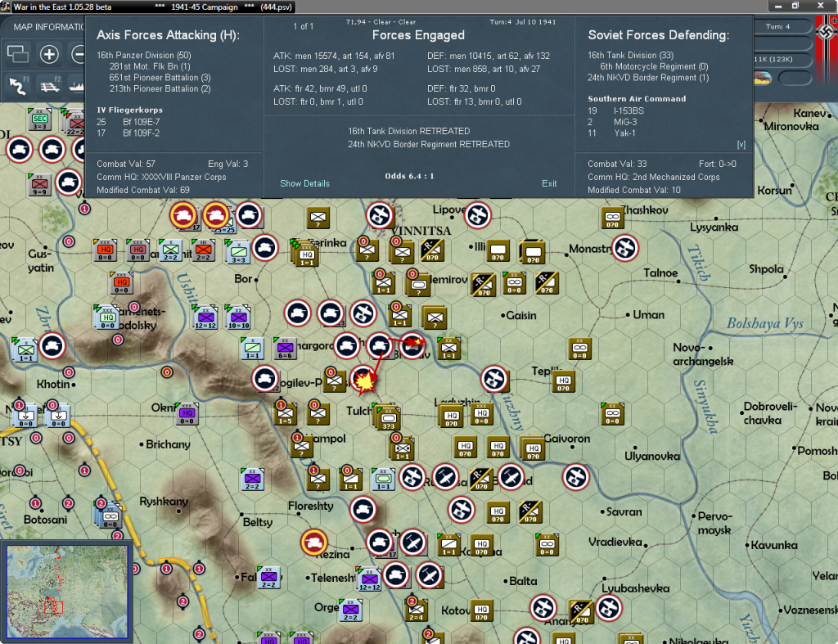Select the Soviet HQ counter by Teplik
The height and width of the screenshot is (644, 838).
tap(563, 381)
